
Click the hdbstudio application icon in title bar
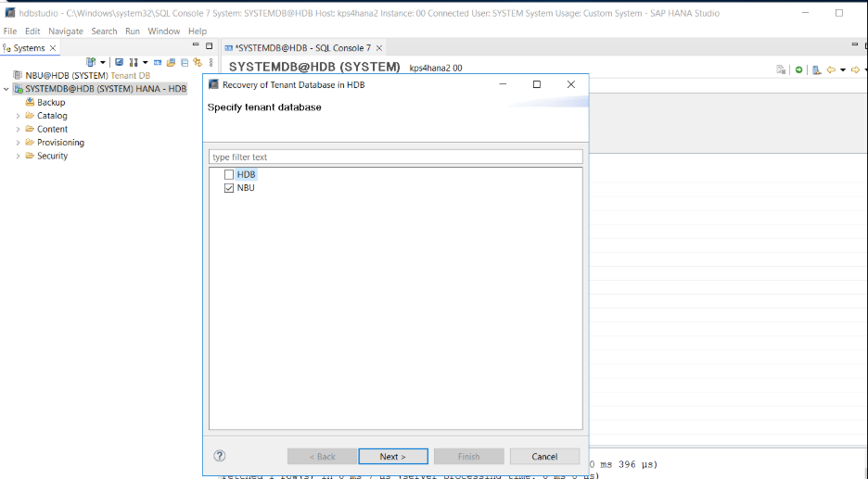(x=10, y=12)
